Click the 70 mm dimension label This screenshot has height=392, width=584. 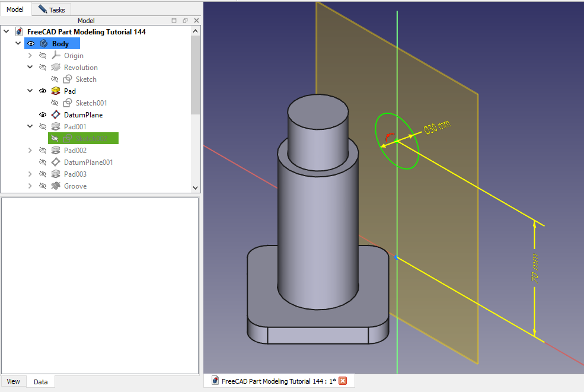(535, 276)
